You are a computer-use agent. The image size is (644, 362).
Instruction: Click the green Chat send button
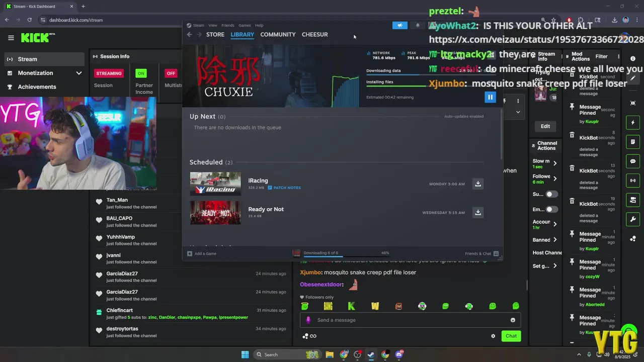(x=511, y=336)
